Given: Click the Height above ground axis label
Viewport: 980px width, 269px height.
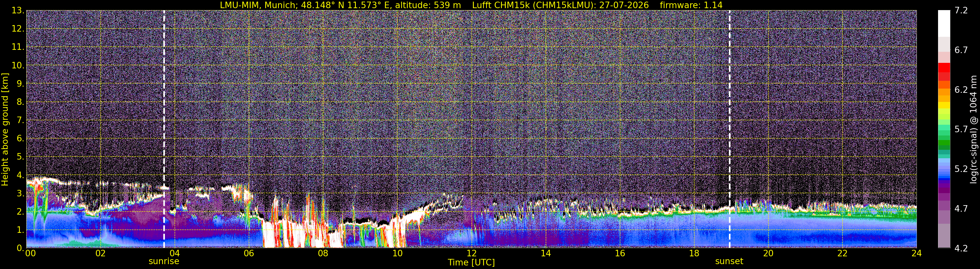Looking at the screenshot, I should tap(5, 129).
